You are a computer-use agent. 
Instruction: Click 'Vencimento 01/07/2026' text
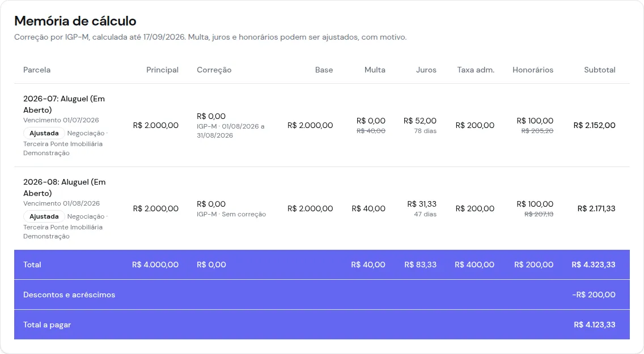point(61,120)
